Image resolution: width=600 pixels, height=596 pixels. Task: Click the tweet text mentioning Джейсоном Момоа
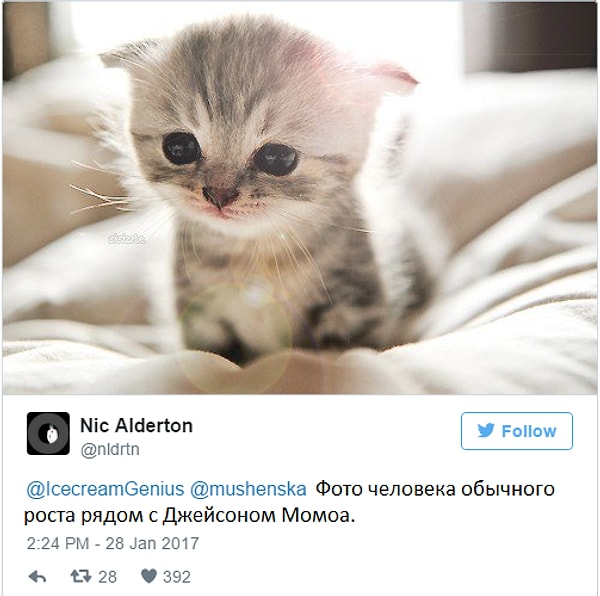289,502
